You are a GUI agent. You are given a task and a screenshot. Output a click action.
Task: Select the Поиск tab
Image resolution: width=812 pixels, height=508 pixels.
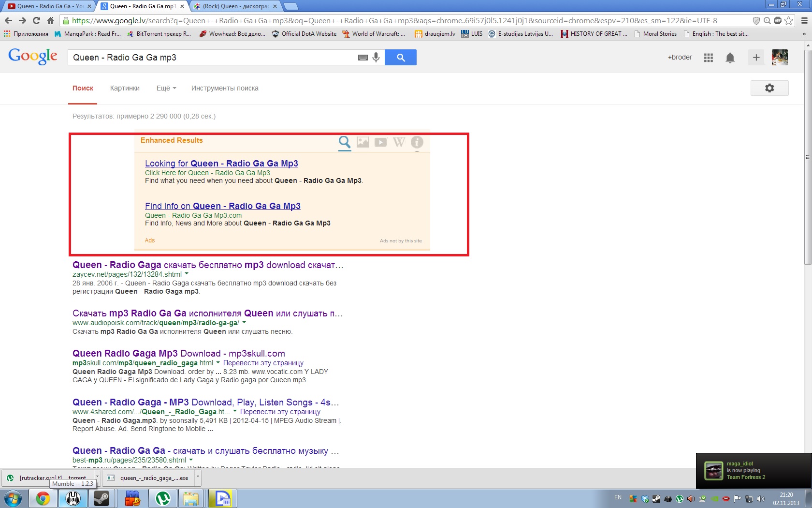click(x=83, y=88)
